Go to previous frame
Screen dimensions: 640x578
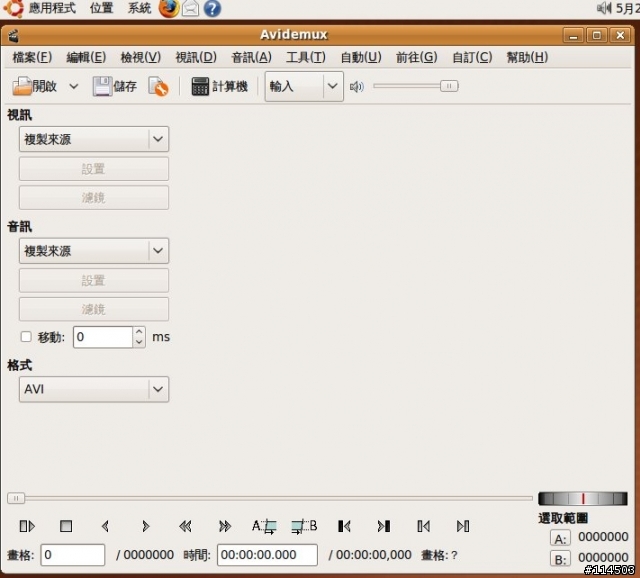click(x=105, y=526)
